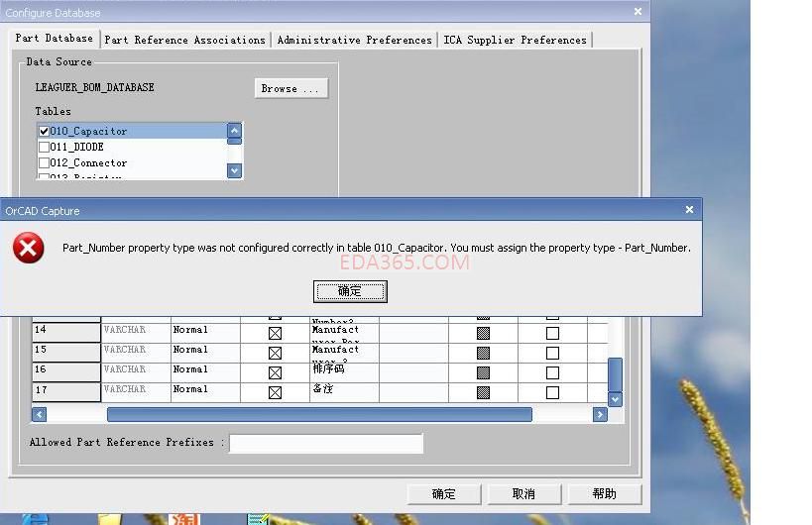The width and height of the screenshot is (812, 525).
Task: Click the 排序码 property name cell
Action: (344, 371)
